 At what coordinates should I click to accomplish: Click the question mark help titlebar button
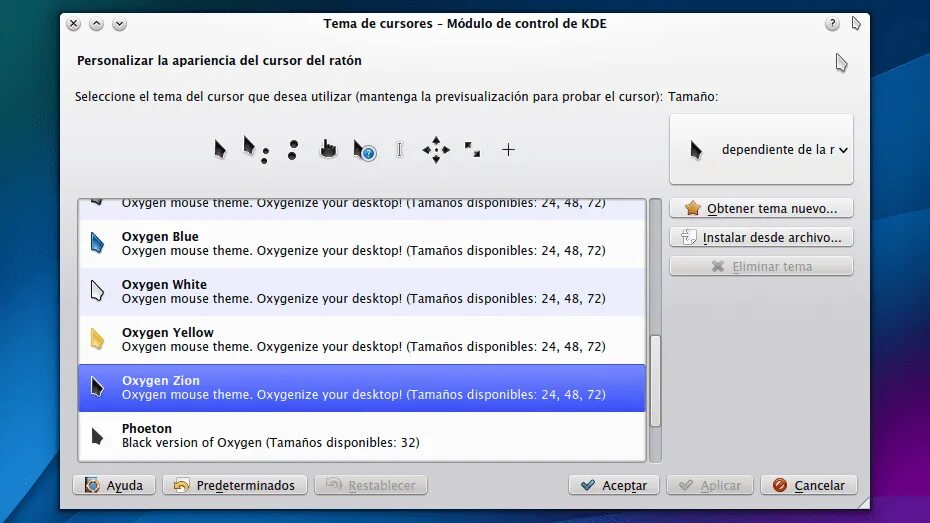point(832,24)
